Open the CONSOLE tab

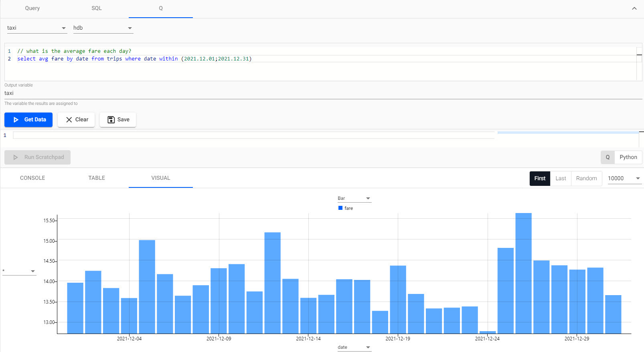32,178
